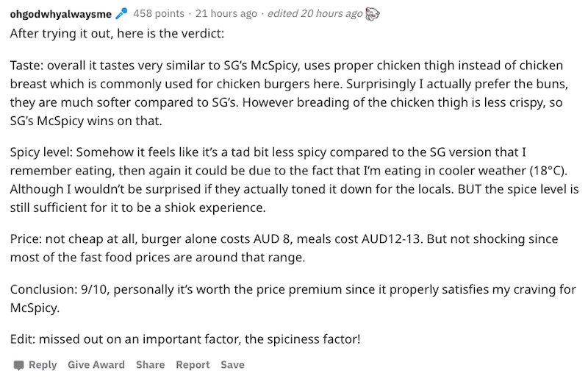Open the ohgodwhyalwaysme user profile
The width and height of the screenshot is (588, 379).
pos(61,14)
